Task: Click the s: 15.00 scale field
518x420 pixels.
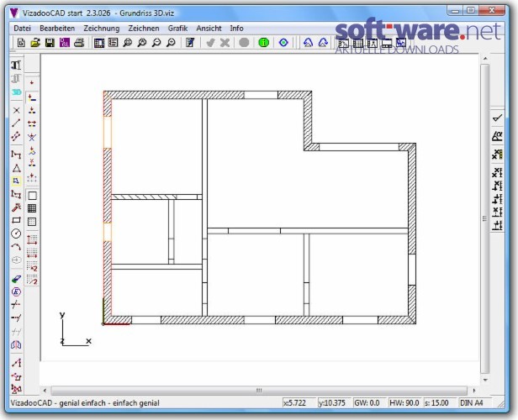Action: click(x=439, y=403)
